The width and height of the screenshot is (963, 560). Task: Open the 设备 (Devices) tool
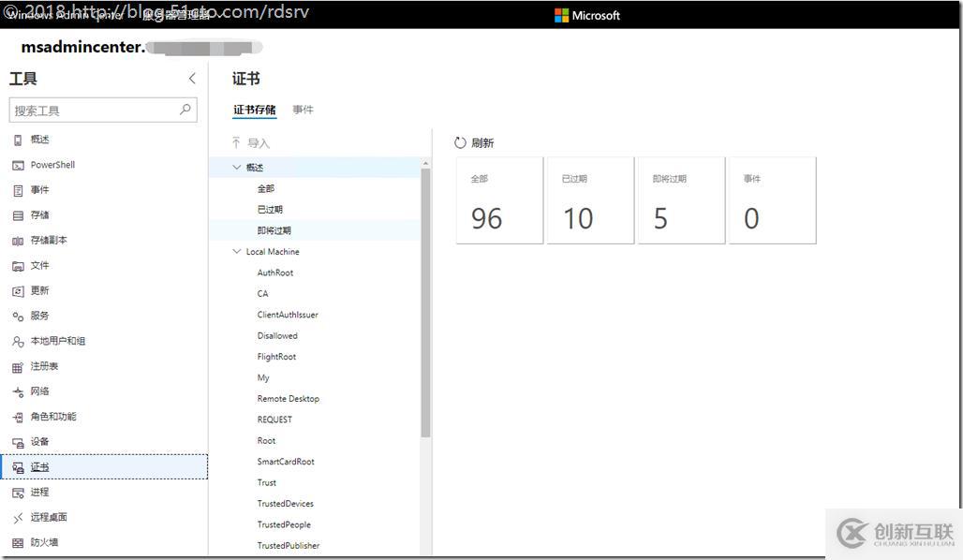coord(41,441)
